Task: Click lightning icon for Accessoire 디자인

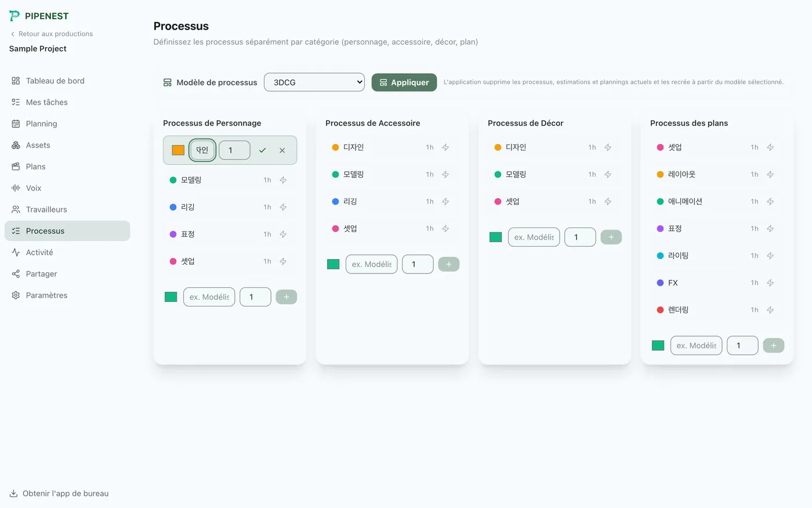Action: click(445, 147)
